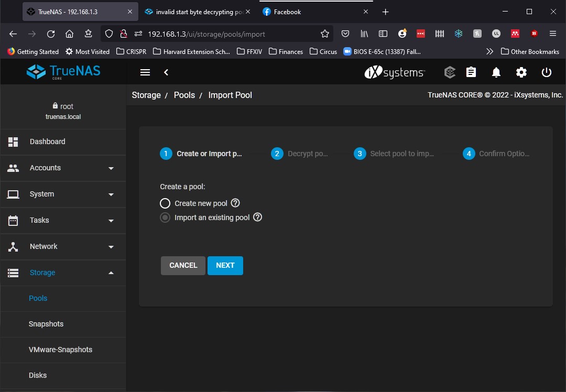This screenshot has width=566, height=392.
Task: Switch to the Facebook browser tab
Action: (315, 12)
